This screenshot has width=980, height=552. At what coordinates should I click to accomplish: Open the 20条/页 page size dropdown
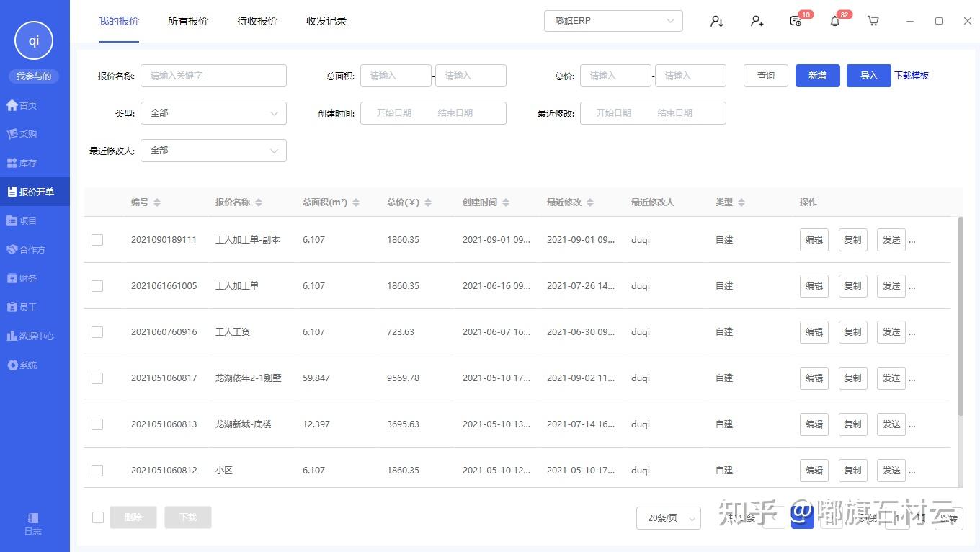(669, 518)
